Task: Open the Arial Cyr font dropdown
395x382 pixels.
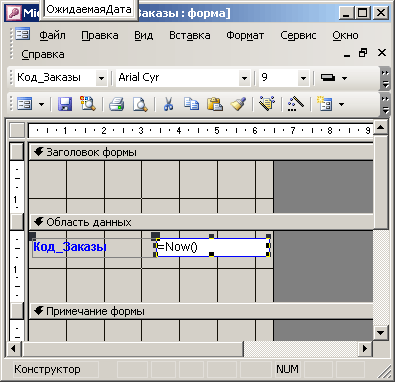Action: [244, 78]
